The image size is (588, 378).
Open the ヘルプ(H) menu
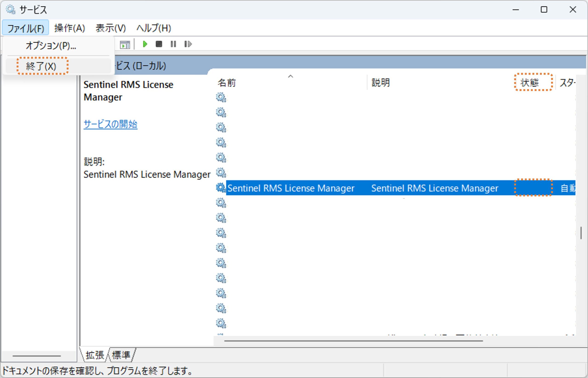[154, 28]
